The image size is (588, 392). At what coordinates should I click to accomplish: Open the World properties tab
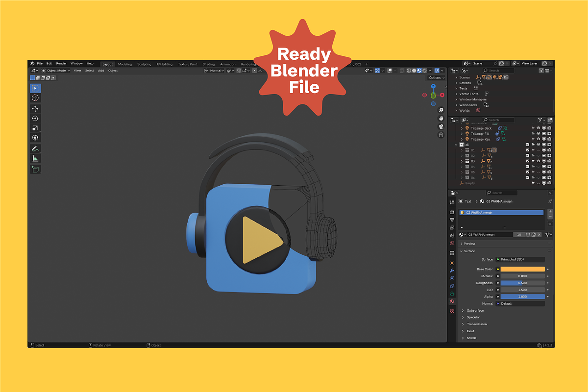coord(452,243)
